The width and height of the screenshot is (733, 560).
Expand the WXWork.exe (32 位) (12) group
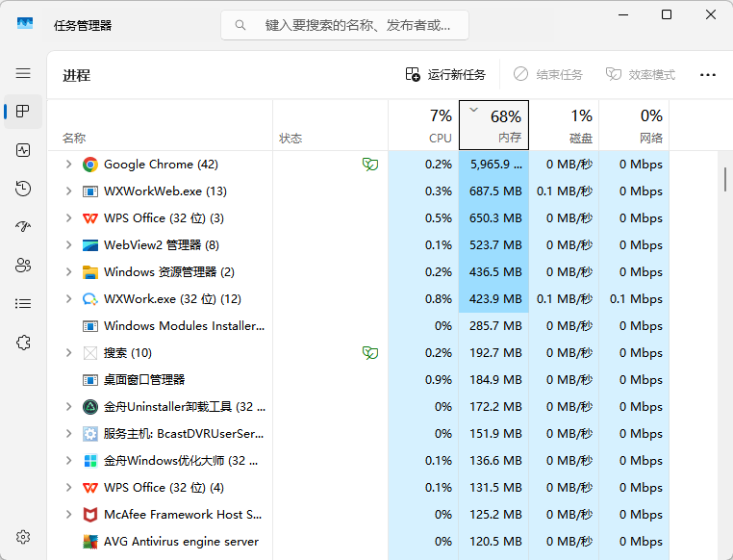tap(68, 298)
